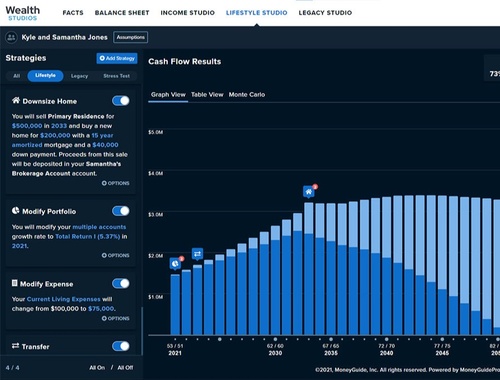Show All strategies filter

coord(17,76)
